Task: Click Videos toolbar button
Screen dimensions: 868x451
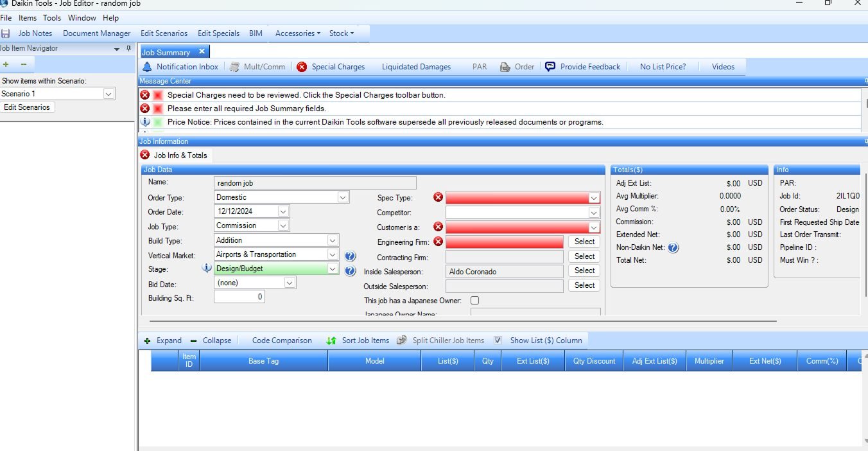Action: click(x=723, y=67)
